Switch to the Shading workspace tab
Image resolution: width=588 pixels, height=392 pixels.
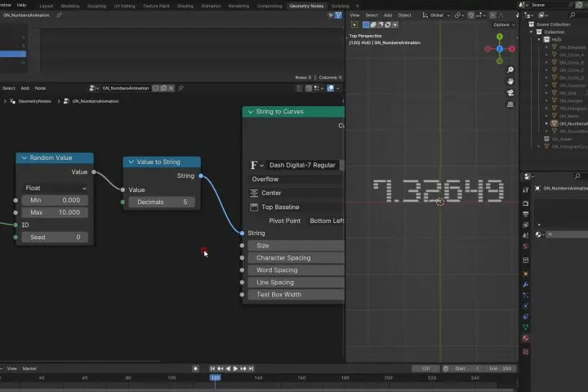click(185, 6)
